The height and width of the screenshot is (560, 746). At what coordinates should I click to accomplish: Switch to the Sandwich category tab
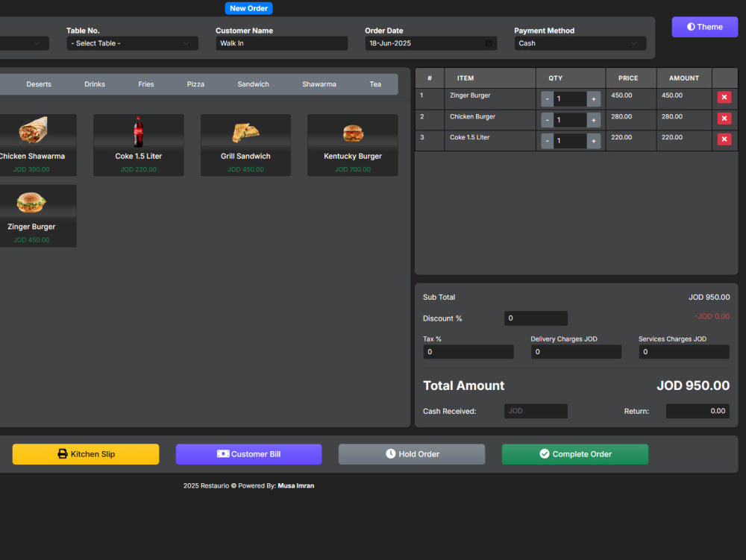(x=253, y=84)
